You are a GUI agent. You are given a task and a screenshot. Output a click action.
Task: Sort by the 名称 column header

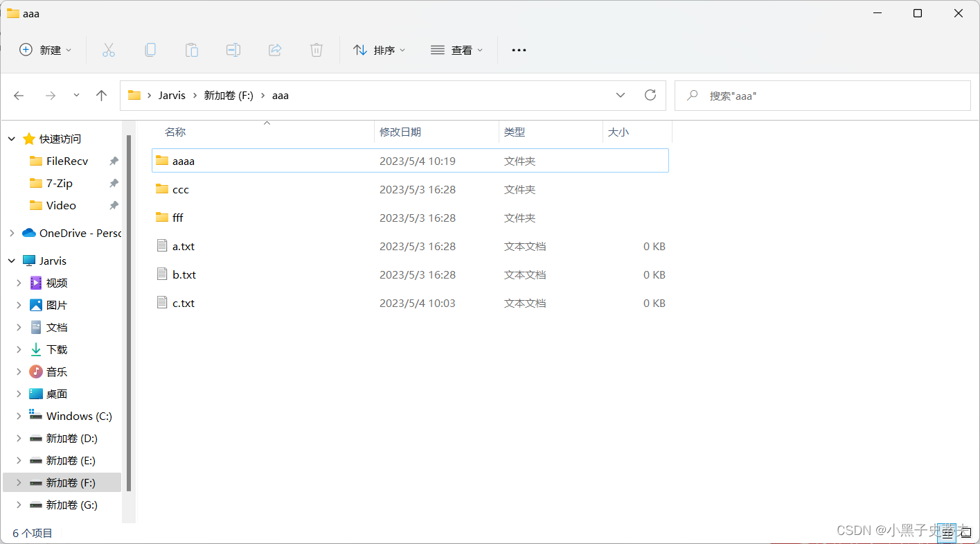175,132
